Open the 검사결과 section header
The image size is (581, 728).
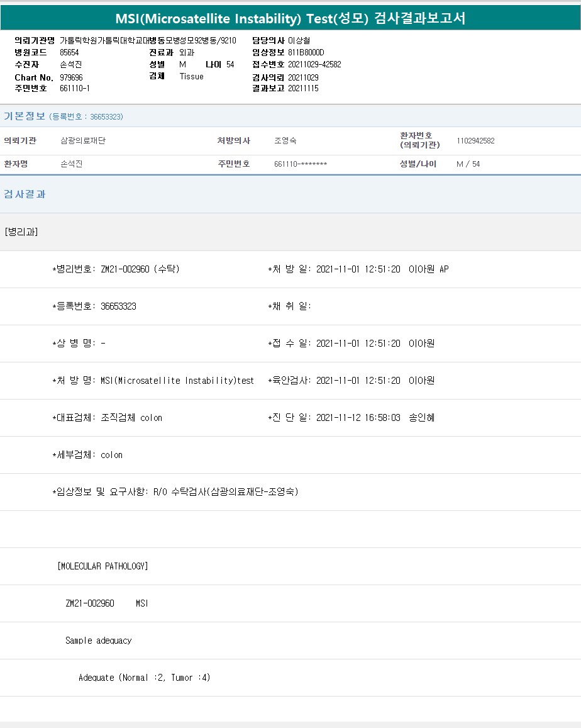25,194
